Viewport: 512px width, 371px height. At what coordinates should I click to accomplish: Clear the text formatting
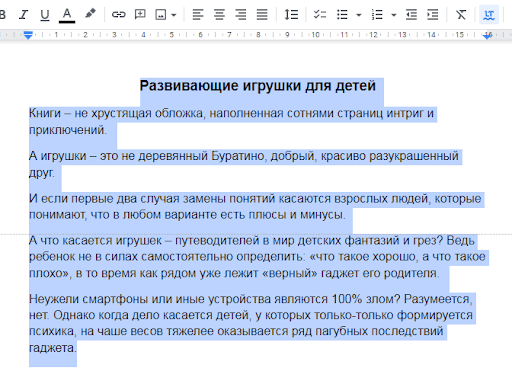(x=461, y=15)
